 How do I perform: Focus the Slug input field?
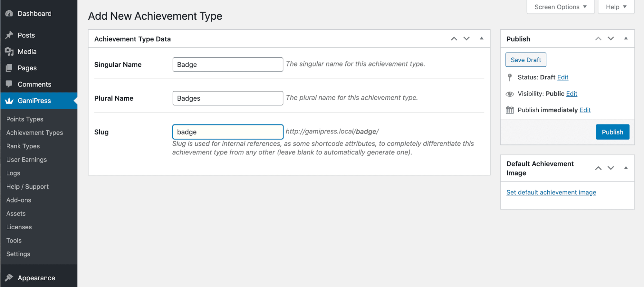(x=228, y=132)
